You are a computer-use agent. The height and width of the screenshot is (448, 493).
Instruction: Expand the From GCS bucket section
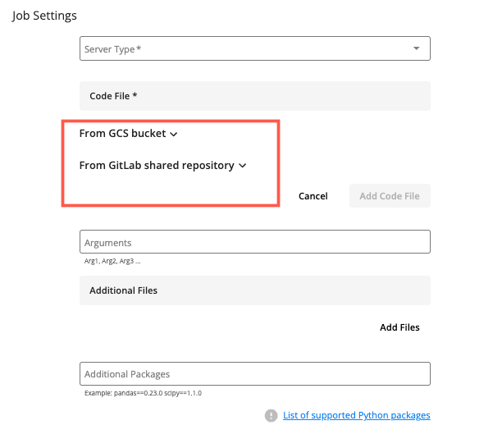[x=122, y=133]
